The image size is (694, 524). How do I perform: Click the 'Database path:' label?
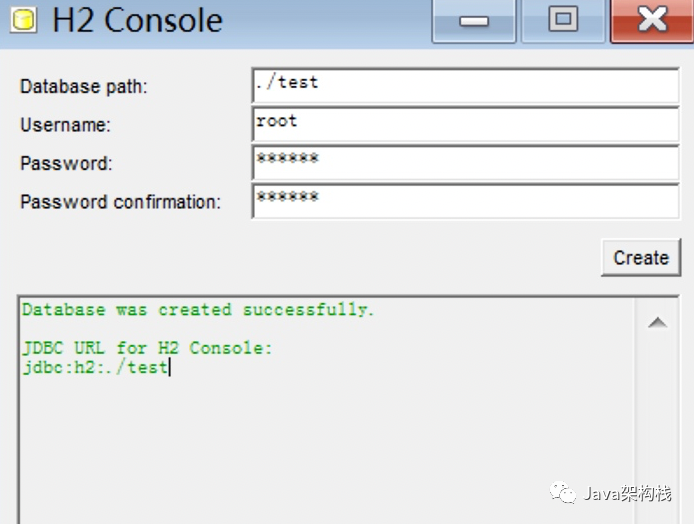84,87
